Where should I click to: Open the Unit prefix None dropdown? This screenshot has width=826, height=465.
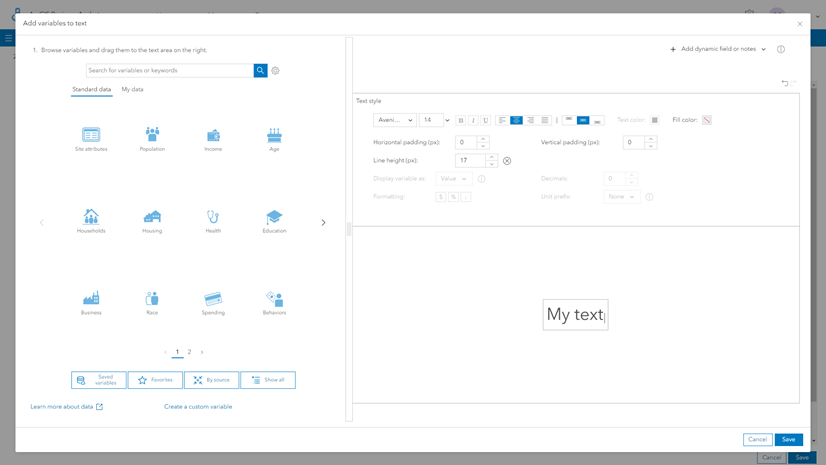pos(622,196)
